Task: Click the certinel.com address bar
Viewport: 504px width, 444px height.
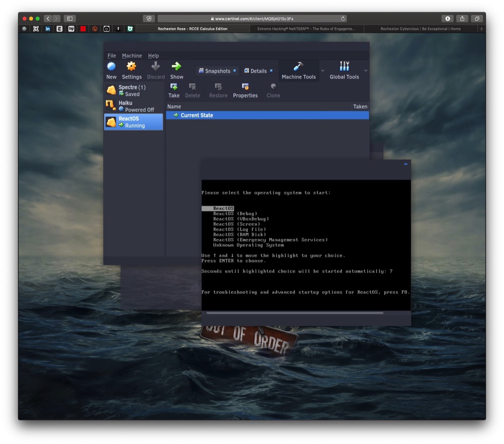Action: (x=252, y=18)
